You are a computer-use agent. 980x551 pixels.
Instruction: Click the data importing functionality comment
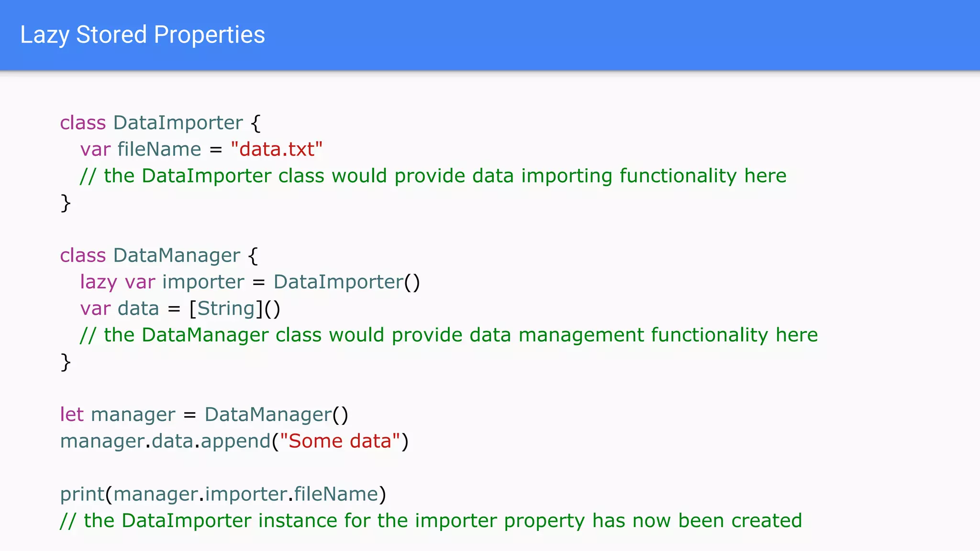point(433,176)
